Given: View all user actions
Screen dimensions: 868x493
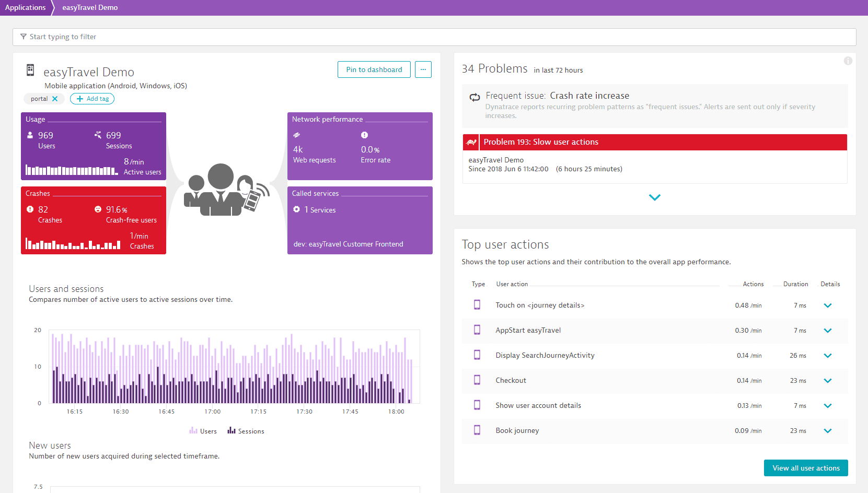Looking at the screenshot, I should (x=806, y=468).
